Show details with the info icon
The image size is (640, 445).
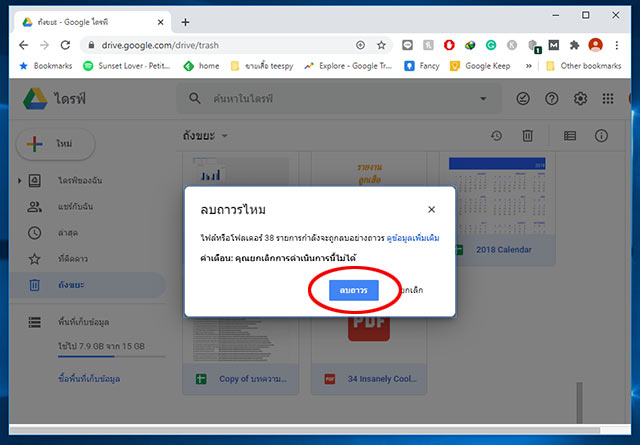pos(601,136)
